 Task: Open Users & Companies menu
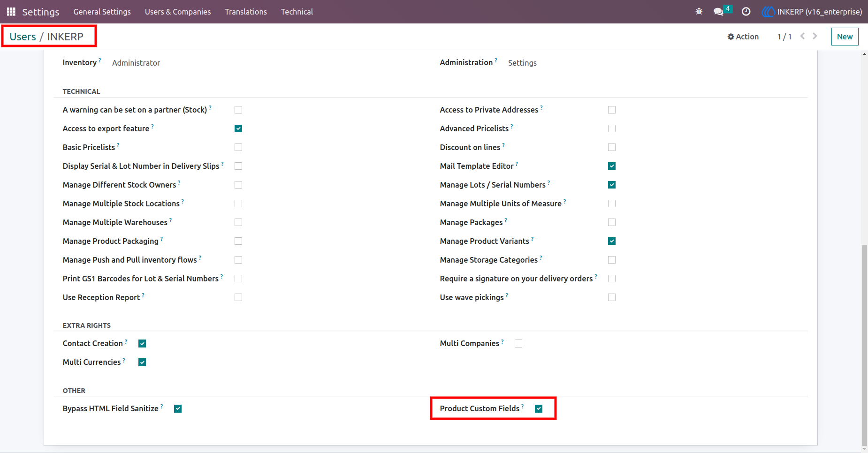tap(178, 12)
